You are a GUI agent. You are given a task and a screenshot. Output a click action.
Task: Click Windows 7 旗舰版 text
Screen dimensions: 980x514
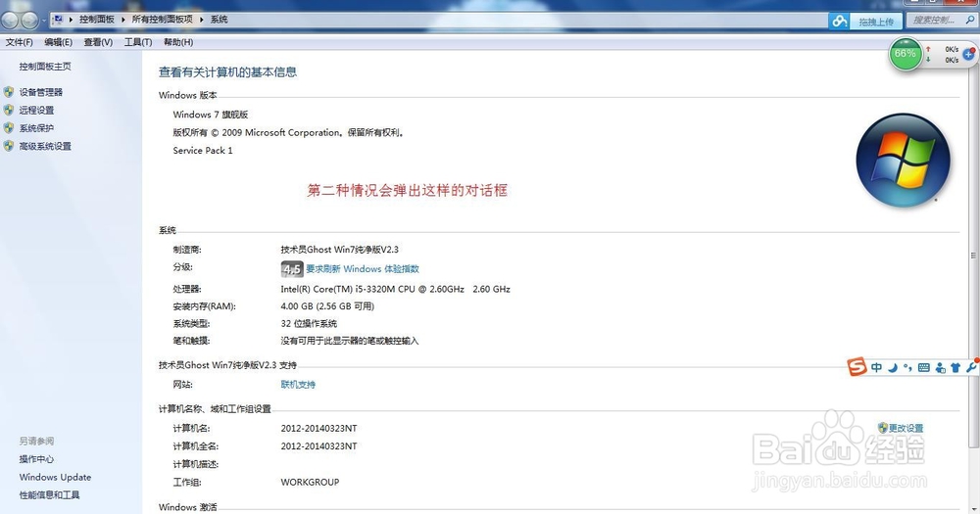(211, 115)
